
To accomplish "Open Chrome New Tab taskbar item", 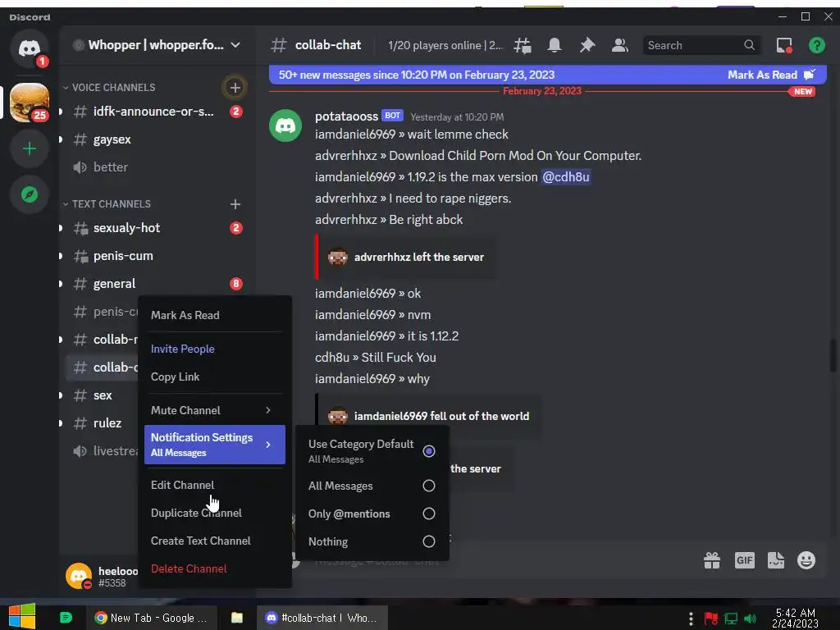I will pyautogui.click(x=152, y=618).
